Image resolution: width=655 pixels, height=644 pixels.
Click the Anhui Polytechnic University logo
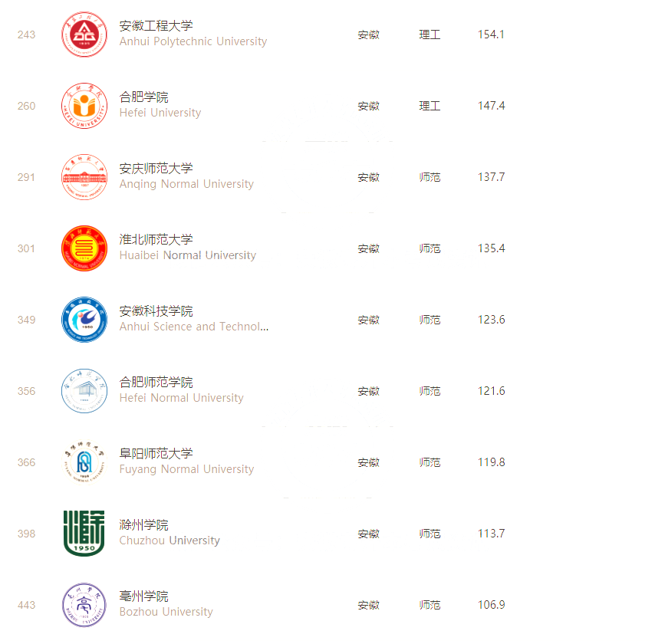pyautogui.click(x=84, y=34)
